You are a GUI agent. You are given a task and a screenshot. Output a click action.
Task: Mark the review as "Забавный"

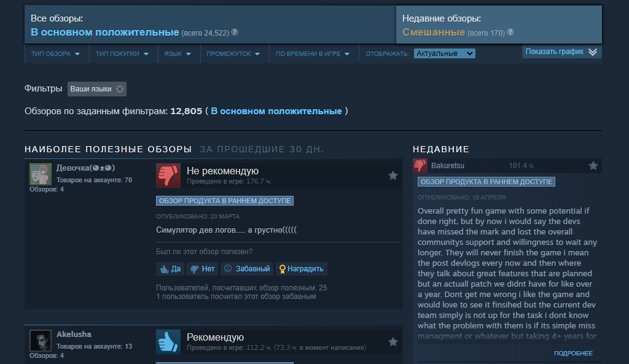click(247, 269)
